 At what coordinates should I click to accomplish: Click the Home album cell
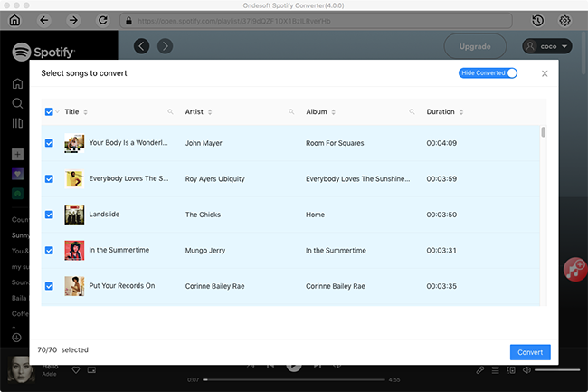click(x=315, y=215)
